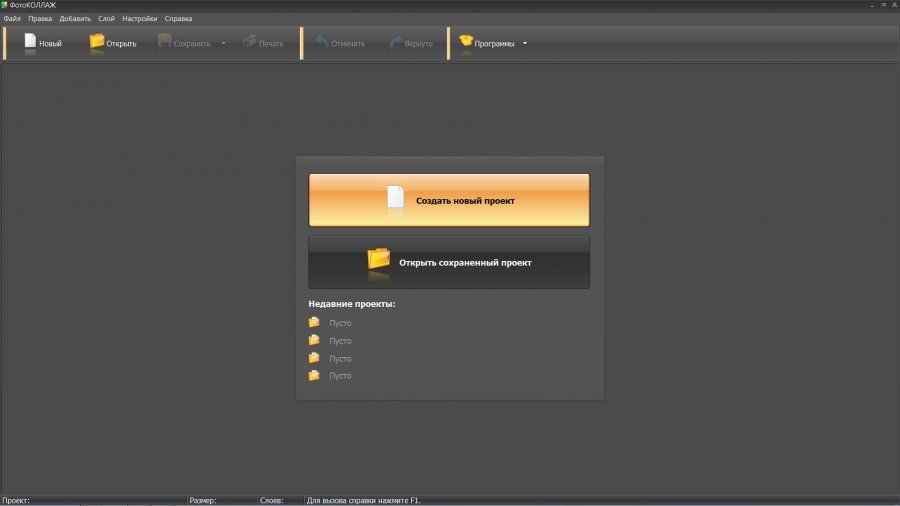900x506 pixels.
Task: Click the Открыть folder icon in toolbar
Action: 97,42
